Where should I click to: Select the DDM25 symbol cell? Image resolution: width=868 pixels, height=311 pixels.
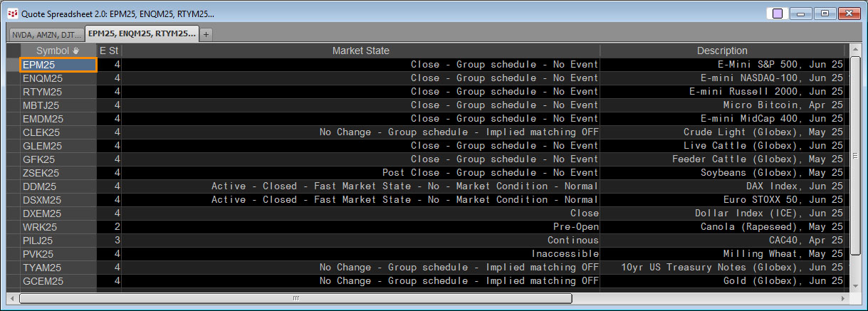(58, 186)
